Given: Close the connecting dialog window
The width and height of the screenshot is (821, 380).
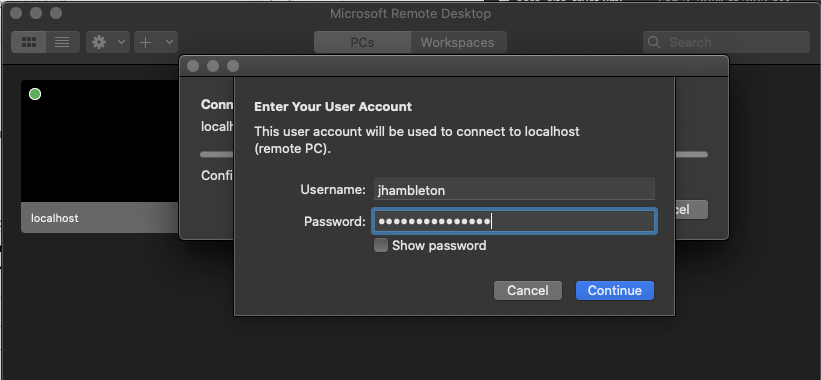Looking at the screenshot, I should pyautogui.click(x=193, y=66).
